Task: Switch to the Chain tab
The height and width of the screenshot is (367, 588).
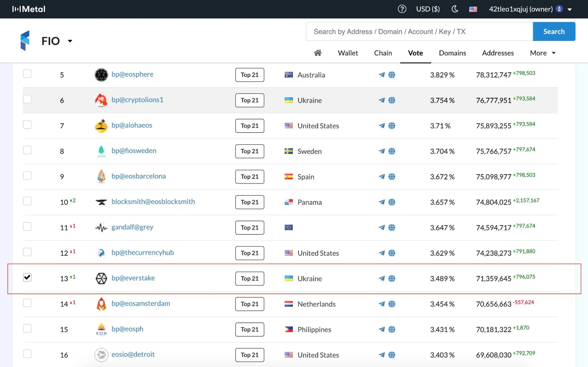Action: tap(383, 53)
